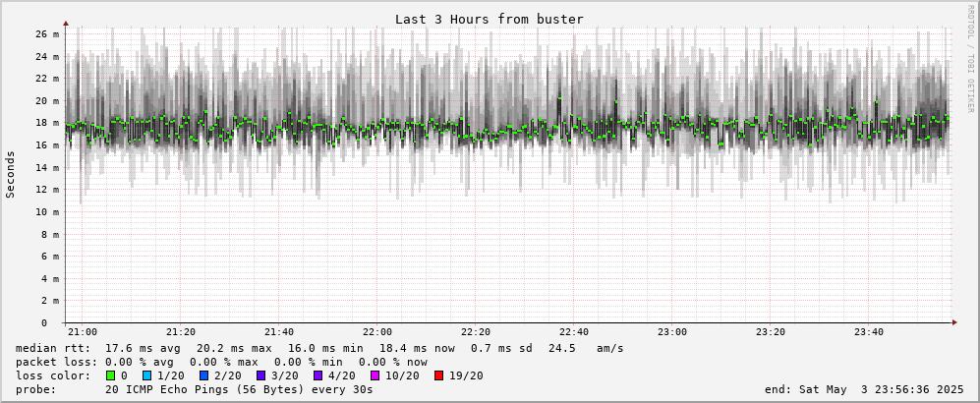Click the end timestamp 'Sat May 3 23:56:36 2025'
This screenshot has width=980, height=403.
(882, 389)
